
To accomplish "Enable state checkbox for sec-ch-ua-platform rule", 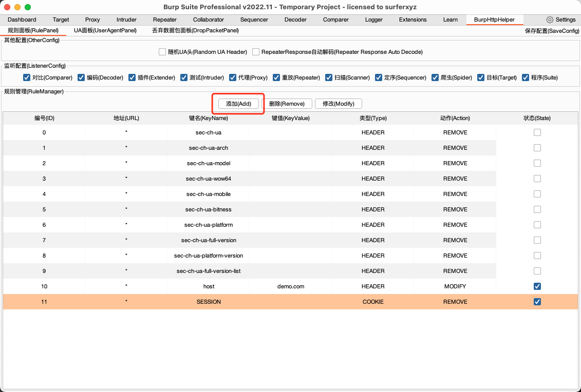I will (537, 225).
